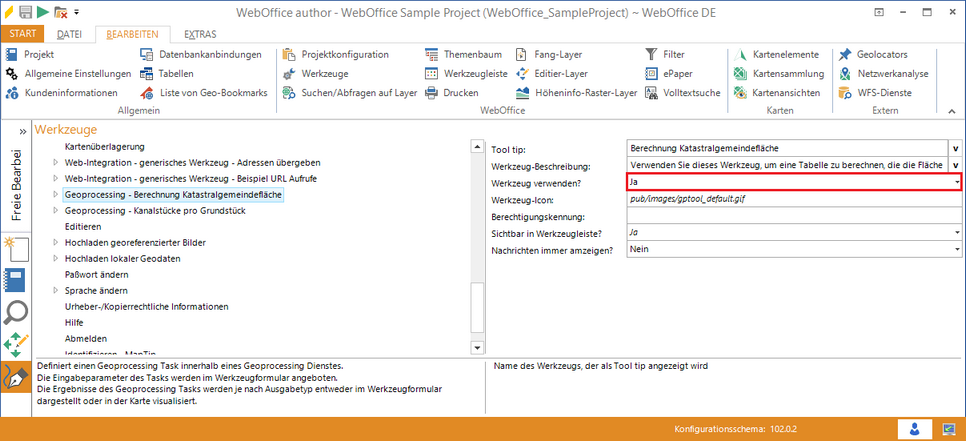The height and width of the screenshot is (441, 966).
Task: Select Kartenüberlagerung in tree
Action: 104,147
